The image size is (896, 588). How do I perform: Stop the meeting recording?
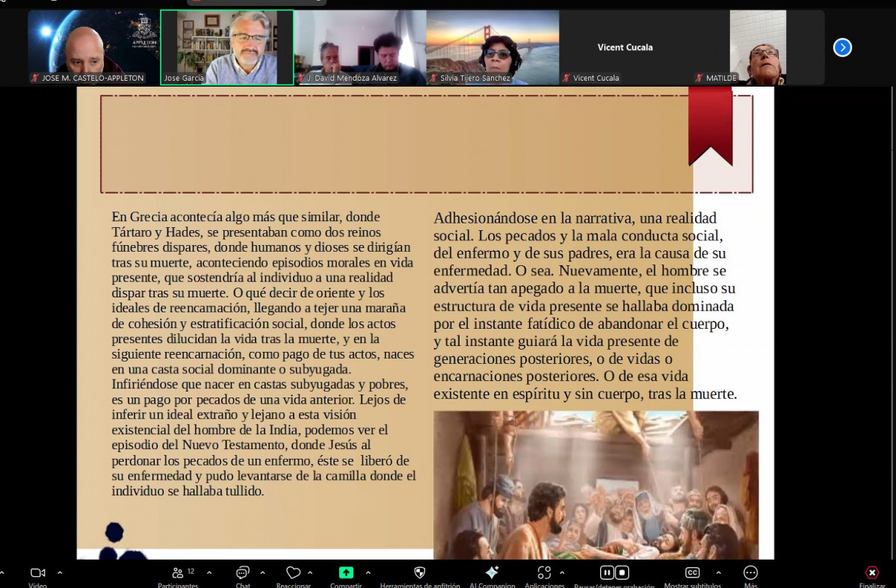622,572
